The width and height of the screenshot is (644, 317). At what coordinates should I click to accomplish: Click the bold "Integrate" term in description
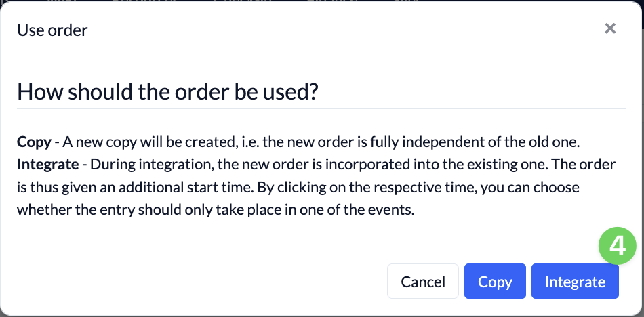point(47,165)
